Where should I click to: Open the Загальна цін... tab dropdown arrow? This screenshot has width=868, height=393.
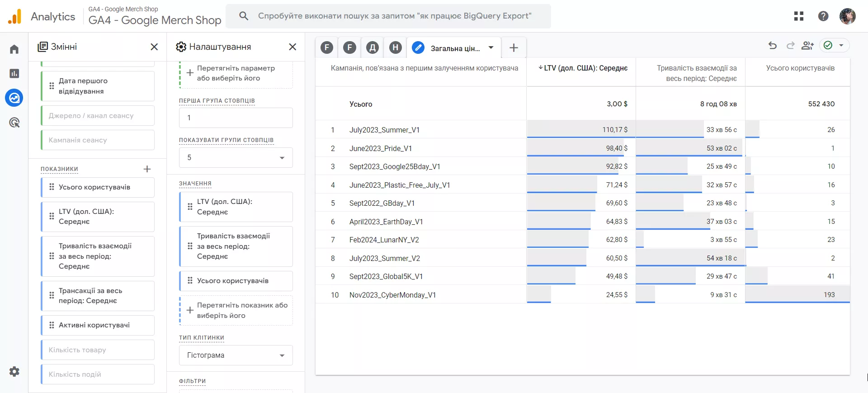(x=491, y=47)
